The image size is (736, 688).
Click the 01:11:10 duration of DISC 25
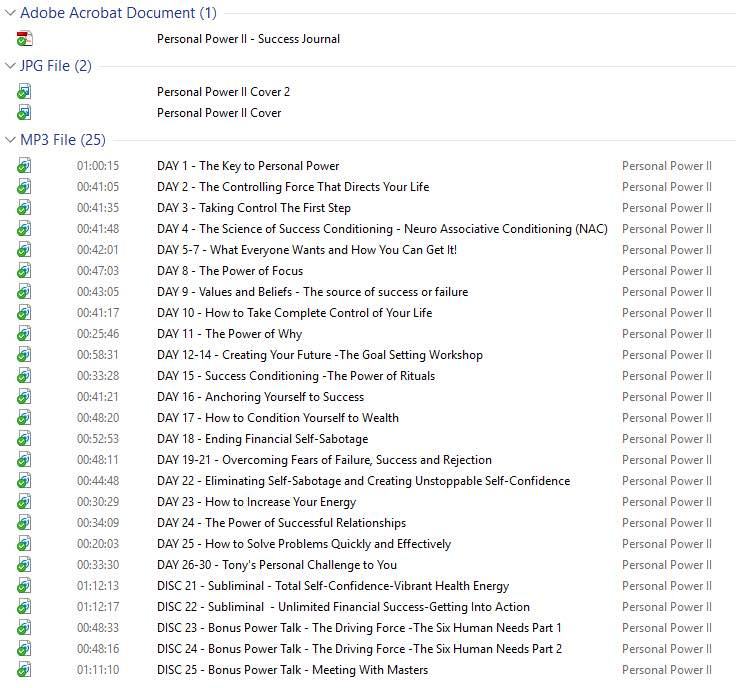[x=98, y=670]
